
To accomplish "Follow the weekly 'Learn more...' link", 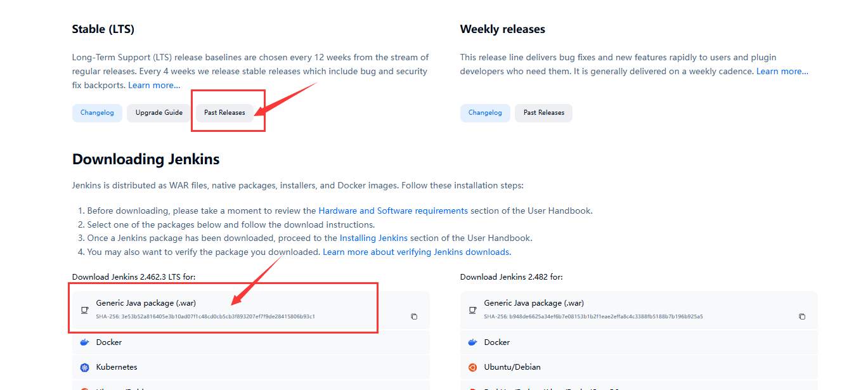I will click(782, 71).
